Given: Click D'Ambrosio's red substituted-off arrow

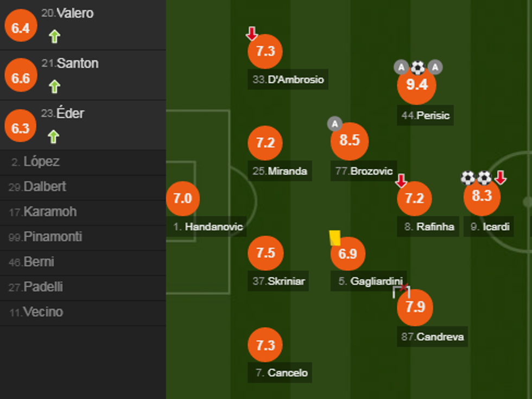Looking at the screenshot, I should point(252,34).
